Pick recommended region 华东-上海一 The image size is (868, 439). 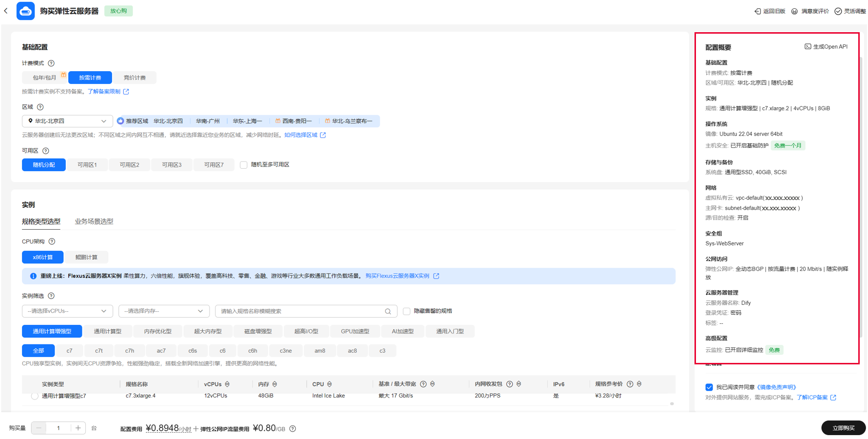point(247,121)
